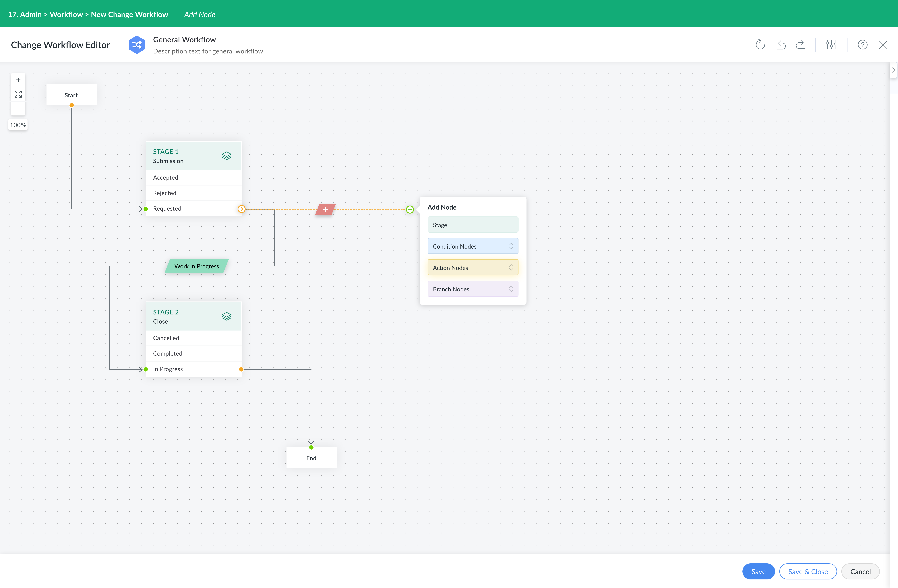Screen dimensions: 898x588
Task: Expand the Condition Nodes dropdown
Action: point(473,246)
